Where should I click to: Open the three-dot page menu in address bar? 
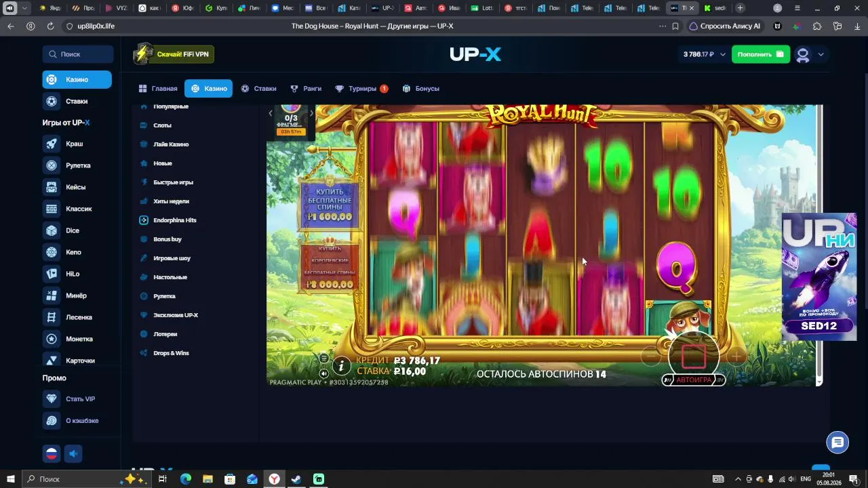click(x=663, y=26)
